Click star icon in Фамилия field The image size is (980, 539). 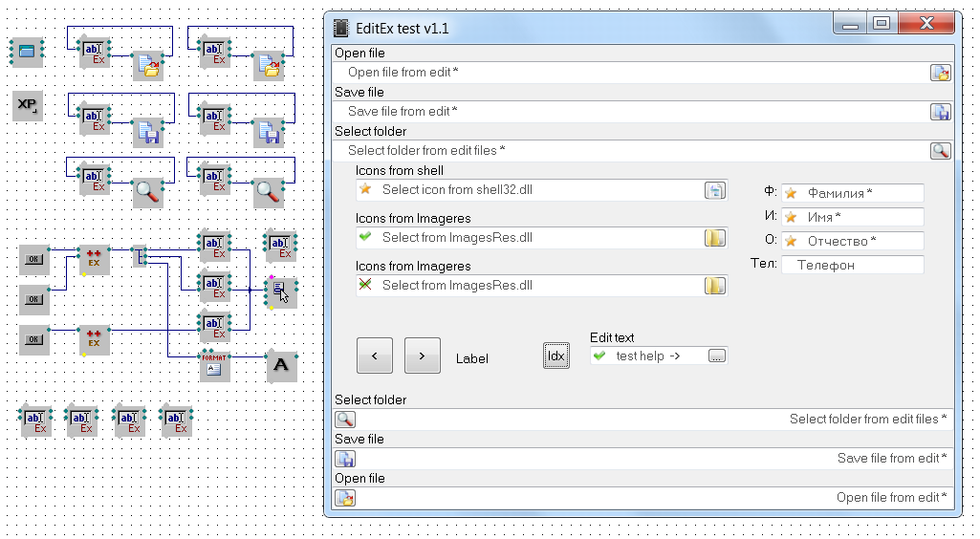tap(791, 193)
